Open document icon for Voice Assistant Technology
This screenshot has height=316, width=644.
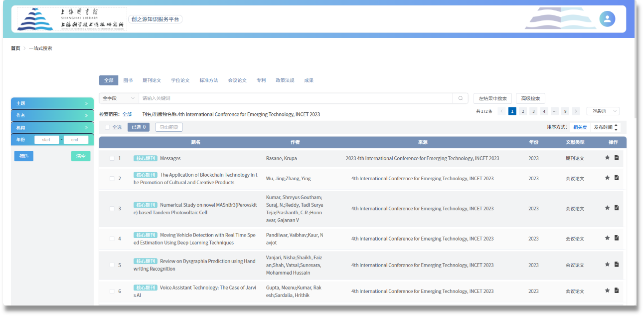click(x=617, y=291)
